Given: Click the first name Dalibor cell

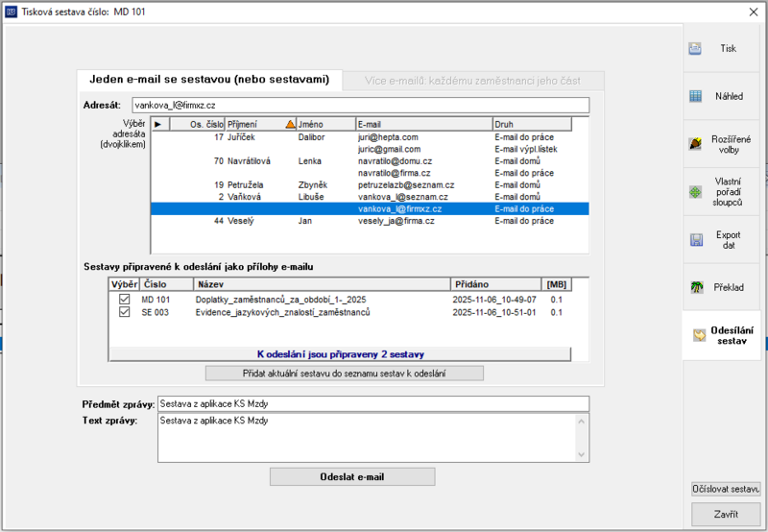Looking at the screenshot, I should (x=311, y=137).
